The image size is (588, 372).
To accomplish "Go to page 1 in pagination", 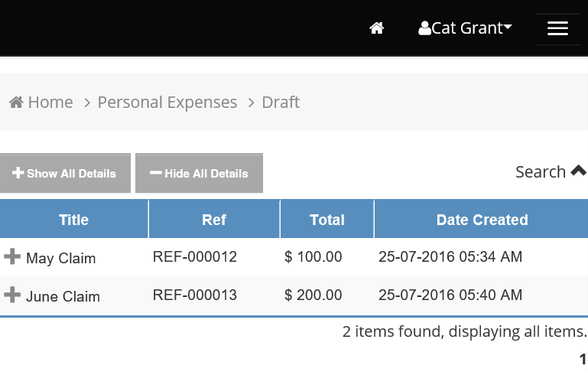I will click(583, 359).
